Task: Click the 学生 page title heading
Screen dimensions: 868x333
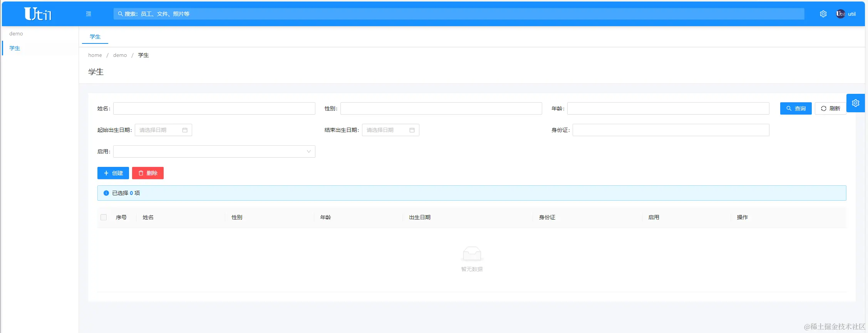Action: click(x=96, y=72)
